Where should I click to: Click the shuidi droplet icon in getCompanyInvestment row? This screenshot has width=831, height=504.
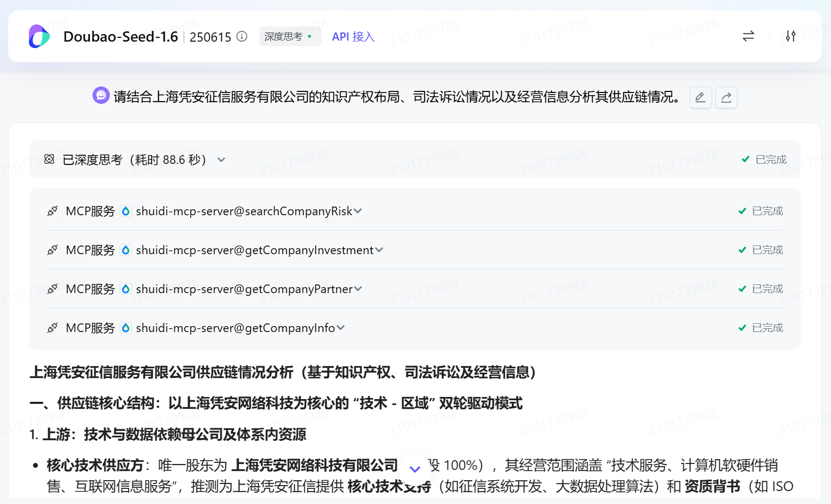point(126,250)
